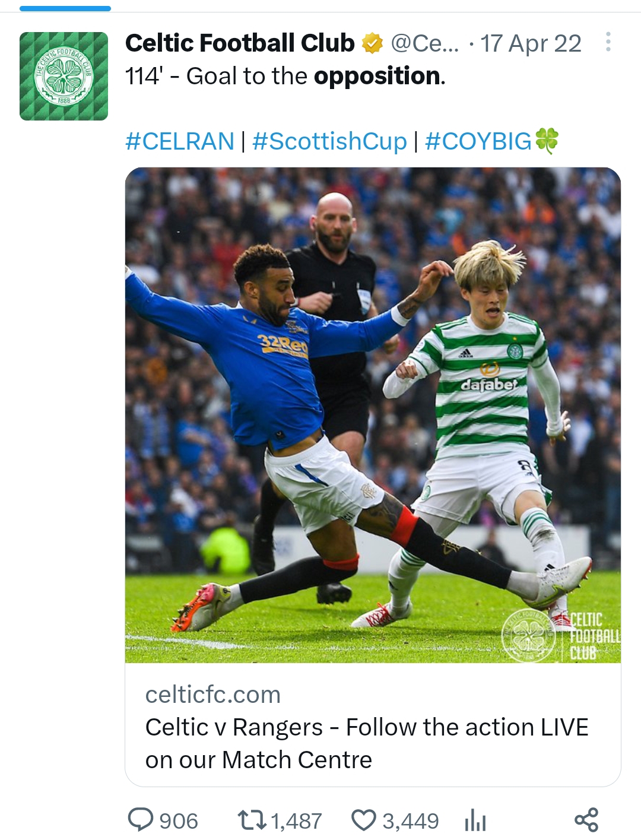Tap the @Ce... account handle
Viewport: 641px width, 840px height.
[x=425, y=43]
